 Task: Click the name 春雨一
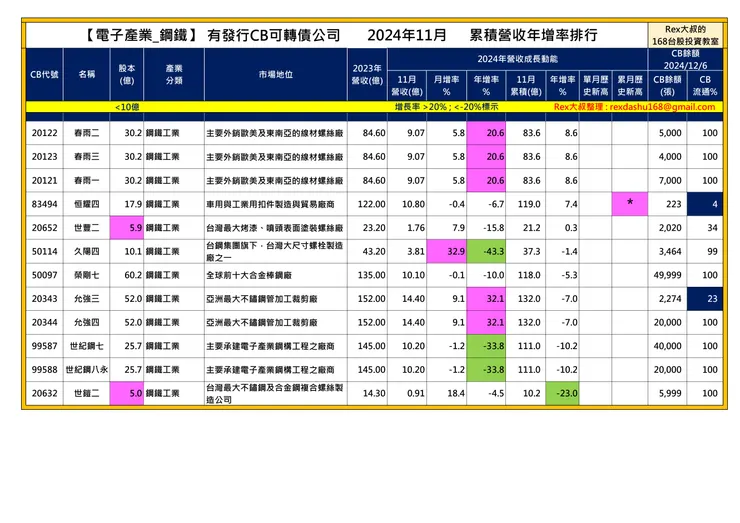pyautogui.click(x=86, y=180)
